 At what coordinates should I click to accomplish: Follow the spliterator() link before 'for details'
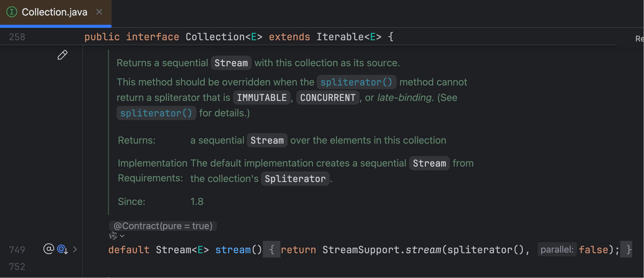click(x=156, y=113)
